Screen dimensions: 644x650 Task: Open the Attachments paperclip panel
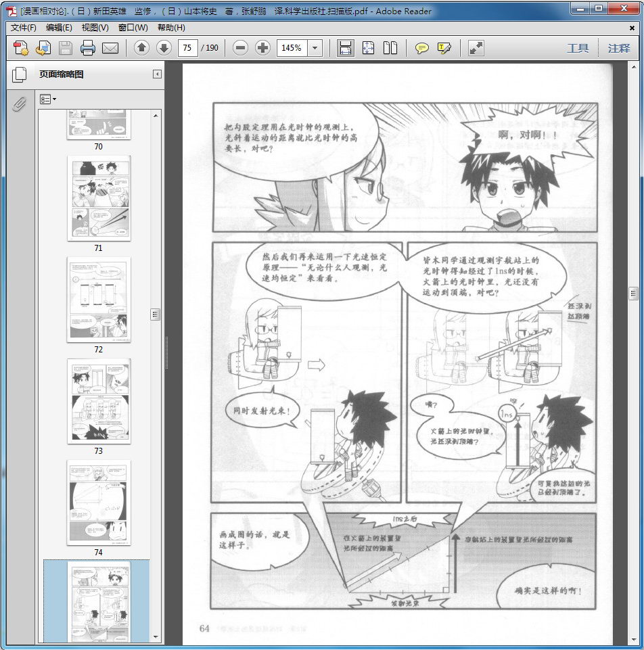[19, 104]
